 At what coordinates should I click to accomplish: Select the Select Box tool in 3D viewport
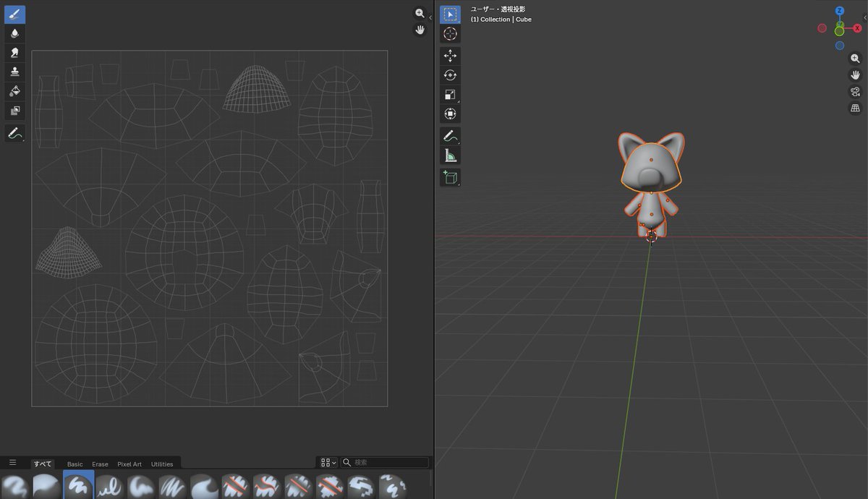450,14
